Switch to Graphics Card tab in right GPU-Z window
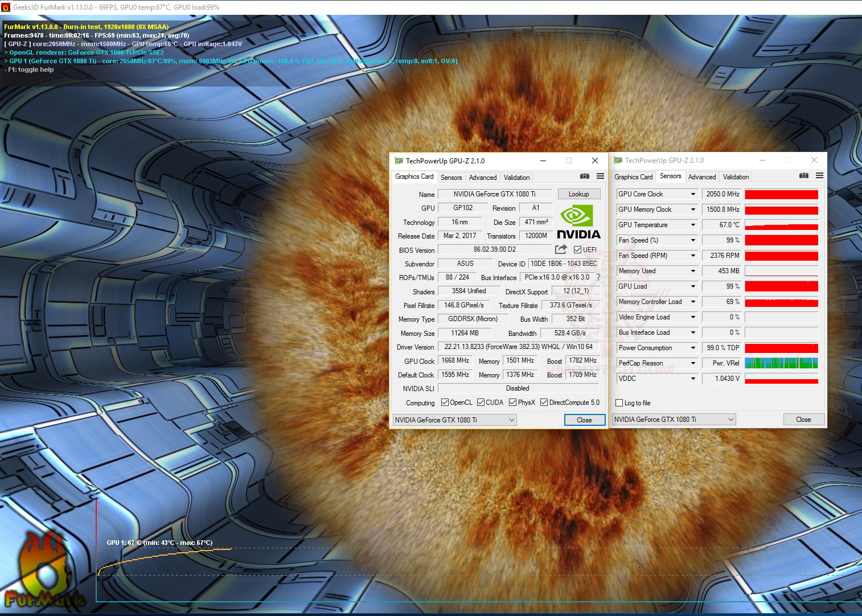The width and height of the screenshot is (862, 616). tap(634, 177)
